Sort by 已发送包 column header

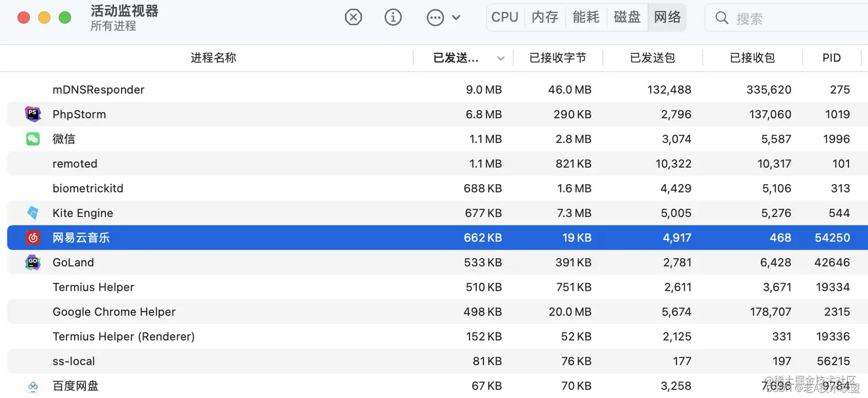[652, 58]
